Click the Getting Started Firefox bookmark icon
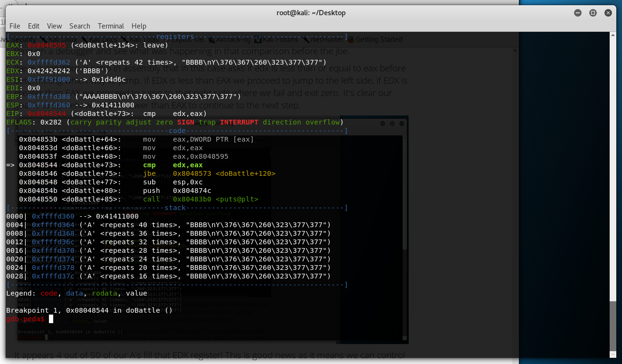Screen dimensions: 622x364 point(351,39)
